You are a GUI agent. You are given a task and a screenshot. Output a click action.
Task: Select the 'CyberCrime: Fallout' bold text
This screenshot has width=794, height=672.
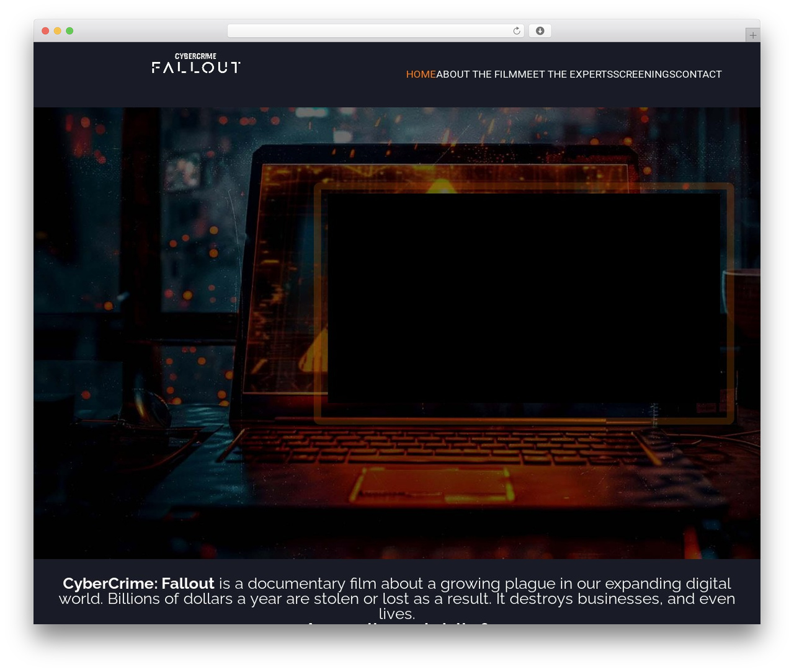pos(138,583)
